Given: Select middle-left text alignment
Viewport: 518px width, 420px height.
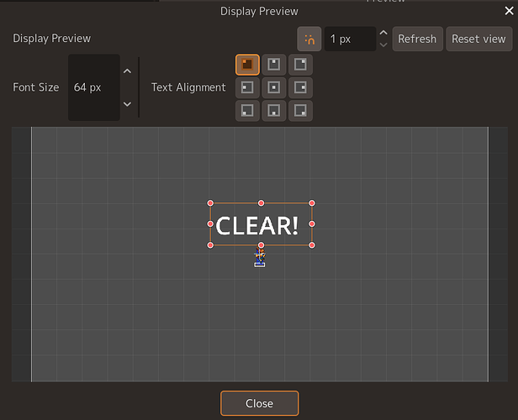Looking at the screenshot, I should [x=247, y=87].
